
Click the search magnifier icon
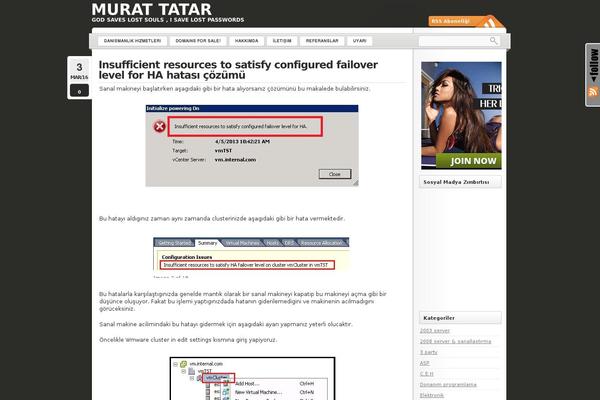[494, 41]
